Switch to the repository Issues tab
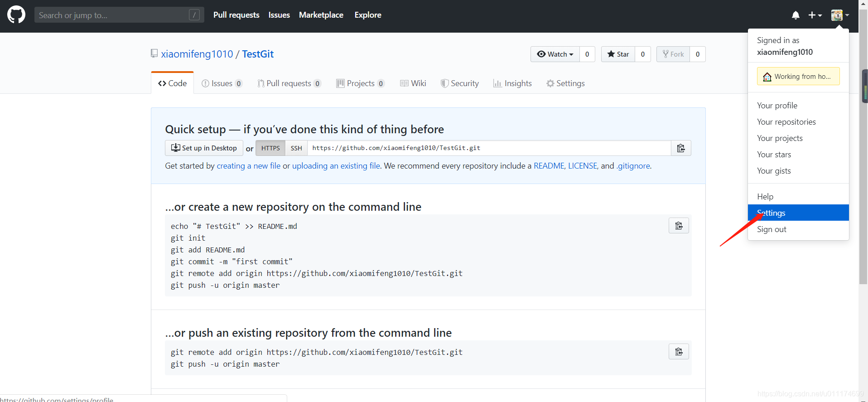The width and height of the screenshot is (868, 402). pos(222,83)
